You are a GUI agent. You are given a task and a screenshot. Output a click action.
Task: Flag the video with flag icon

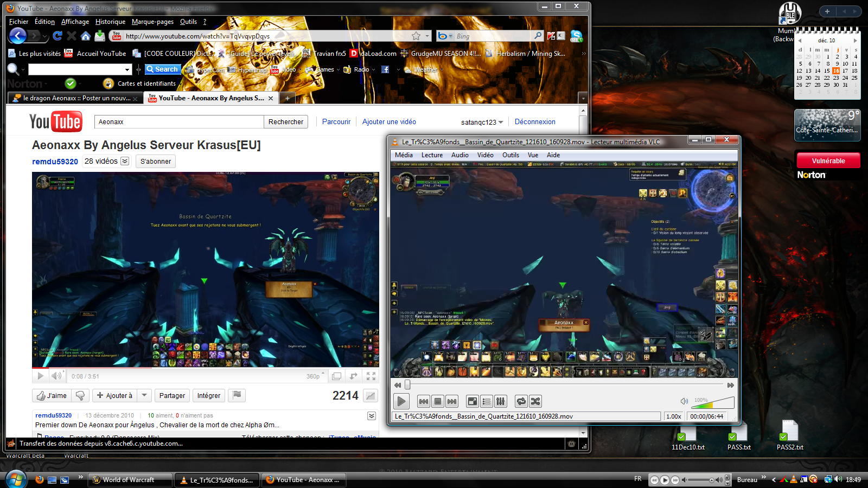(x=237, y=396)
